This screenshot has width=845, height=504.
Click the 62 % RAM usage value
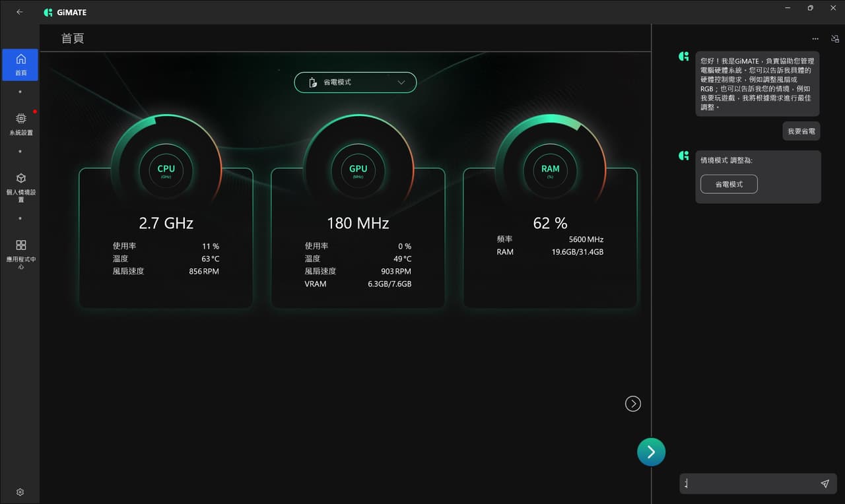click(551, 223)
